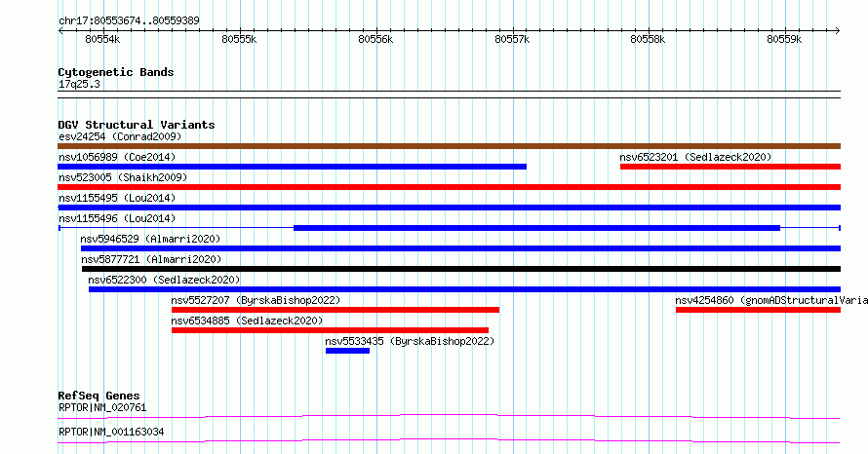Click the short blue nsv5533435 bar

[x=347, y=351]
